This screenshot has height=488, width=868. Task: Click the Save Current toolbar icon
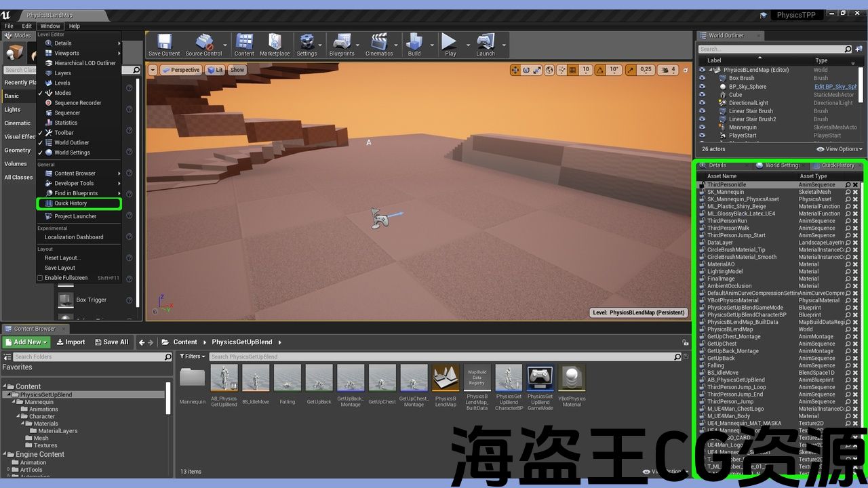point(164,45)
